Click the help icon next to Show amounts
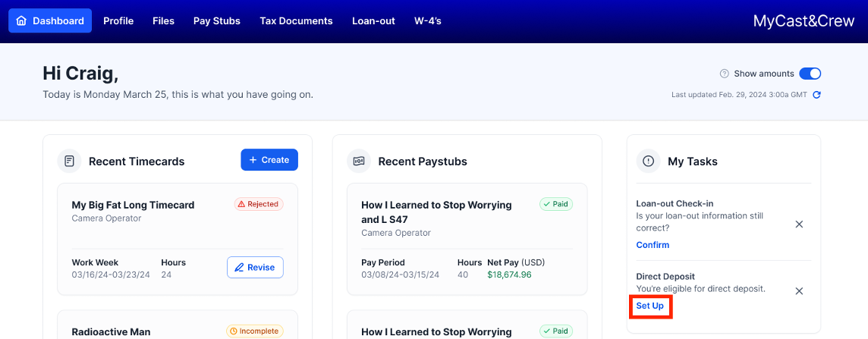 coord(724,74)
